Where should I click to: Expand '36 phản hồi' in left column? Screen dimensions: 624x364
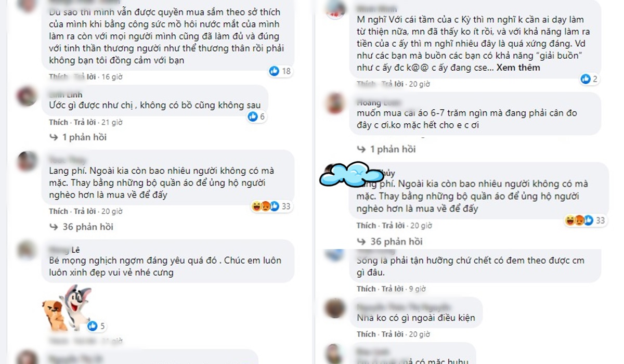(x=81, y=227)
